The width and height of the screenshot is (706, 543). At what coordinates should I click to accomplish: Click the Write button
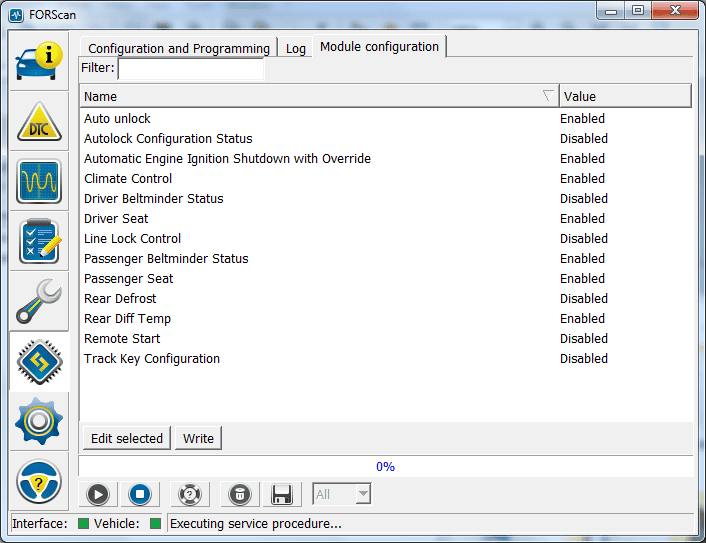pos(198,438)
